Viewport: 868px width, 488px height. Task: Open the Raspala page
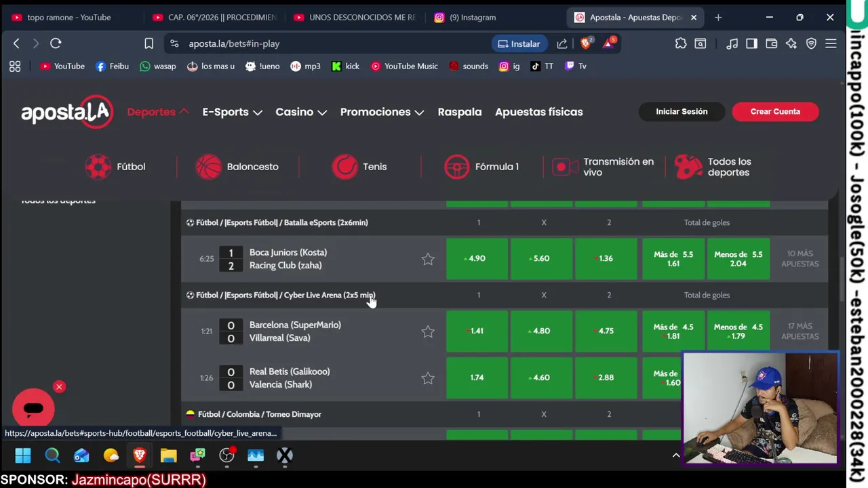pos(460,112)
